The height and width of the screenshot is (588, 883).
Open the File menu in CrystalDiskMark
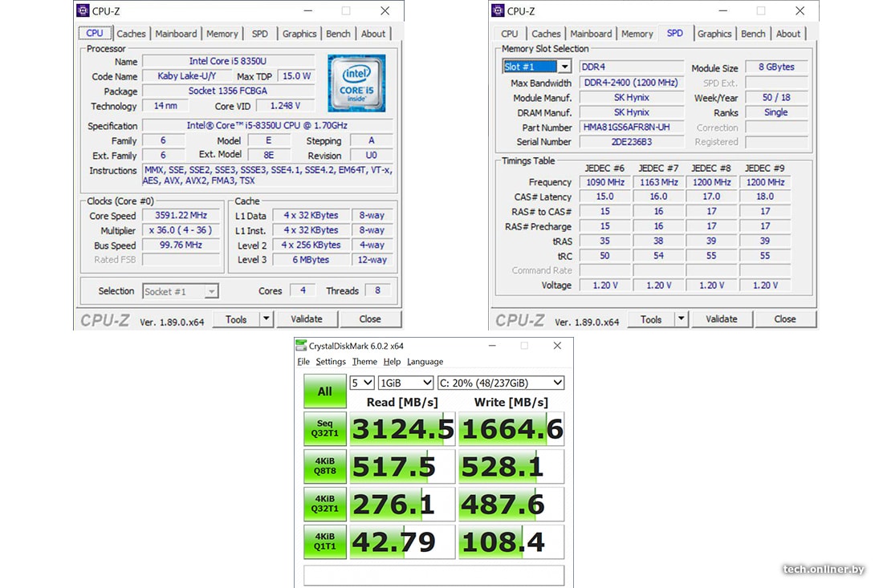[x=303, y=362]
